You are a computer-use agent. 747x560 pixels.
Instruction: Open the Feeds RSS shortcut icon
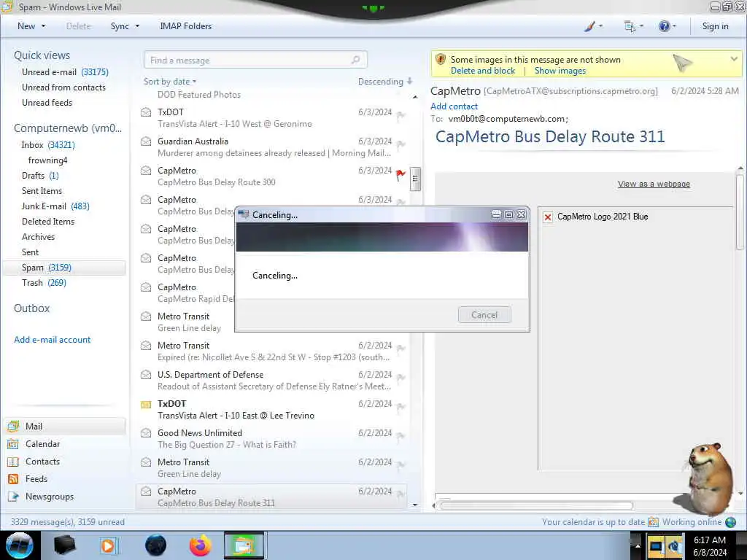tap(13, 479)
